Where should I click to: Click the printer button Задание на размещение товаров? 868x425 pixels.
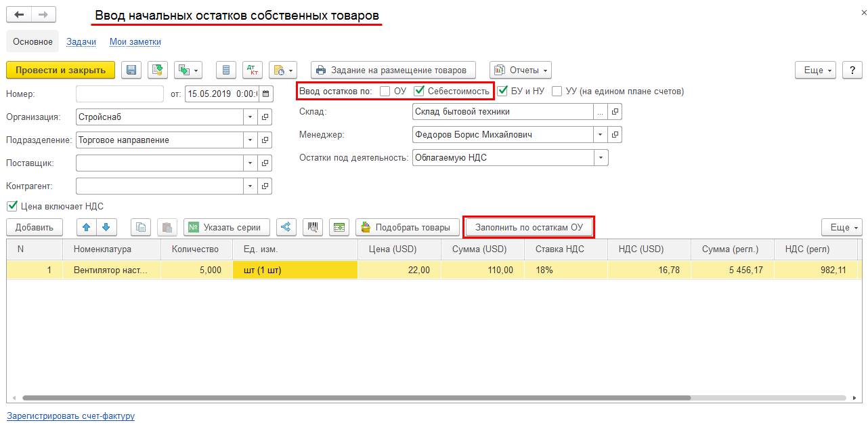pos(393,70)
